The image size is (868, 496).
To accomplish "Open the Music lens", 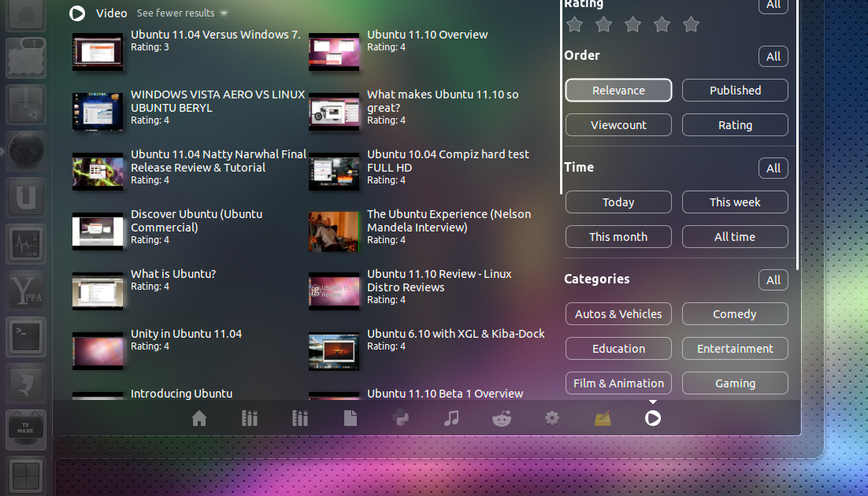I will point(451,418).
